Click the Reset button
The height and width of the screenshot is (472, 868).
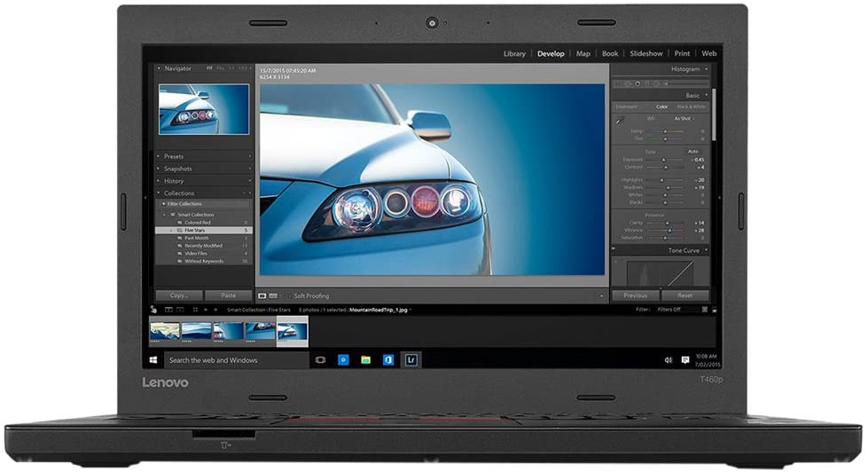click(684, 295)
